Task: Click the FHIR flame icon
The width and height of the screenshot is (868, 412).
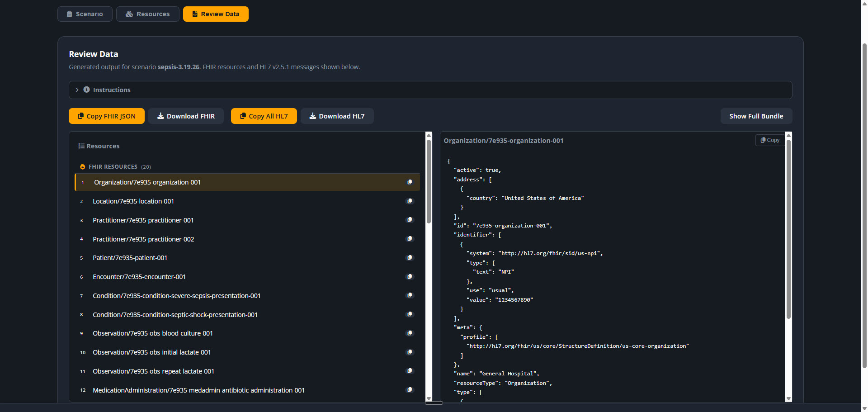Action: click(x=82, y=167)
